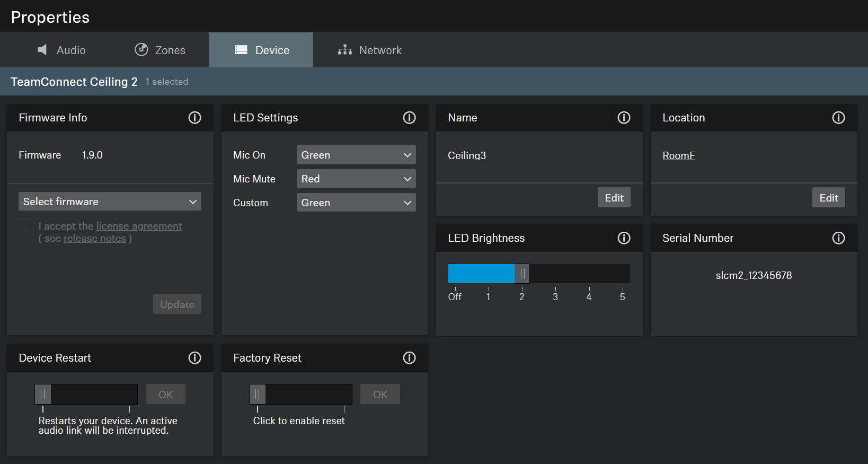Open the Mic Mute color dropdown
Viewport: 868px width, 464px height.
[x=356, y=179]
